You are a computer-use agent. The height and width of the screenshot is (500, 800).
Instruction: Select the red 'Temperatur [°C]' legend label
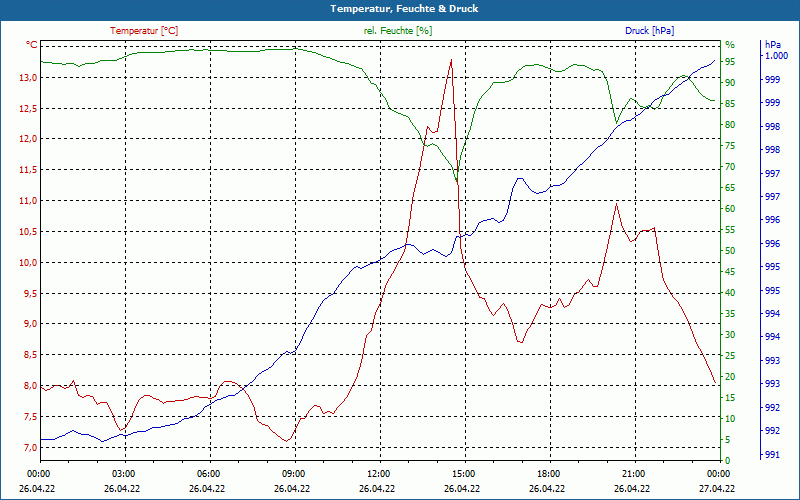[x=144, y=31]
